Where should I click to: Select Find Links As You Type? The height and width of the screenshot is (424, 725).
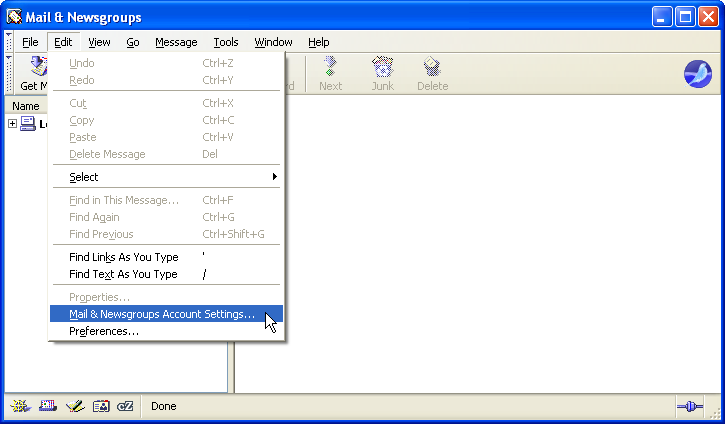point(166,257)
